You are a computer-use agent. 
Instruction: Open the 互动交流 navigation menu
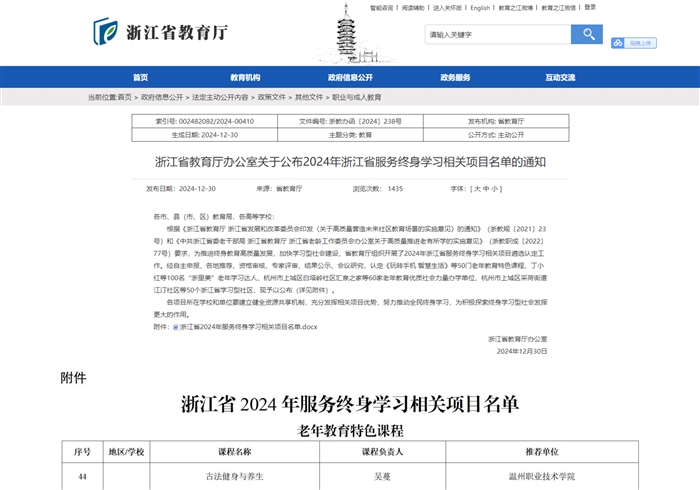560,77
